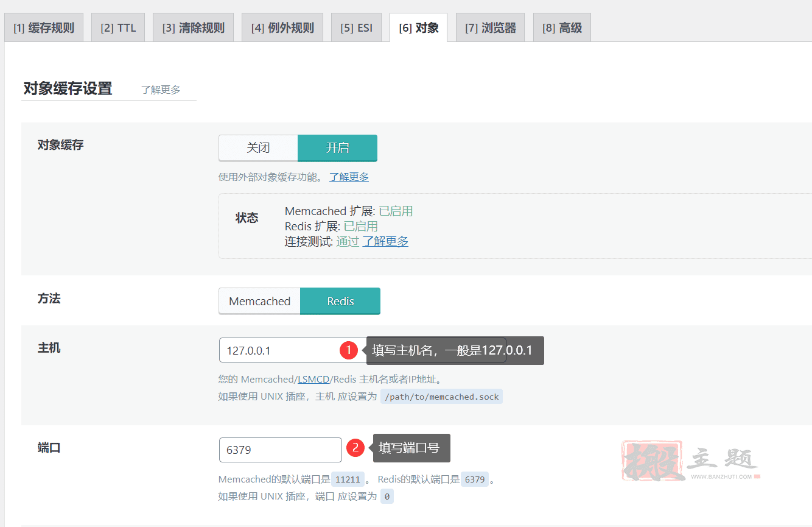The width and height of the screenshot is (812, 527).
Task: Select the [6] 对象 tab
Action: point(418,27)
